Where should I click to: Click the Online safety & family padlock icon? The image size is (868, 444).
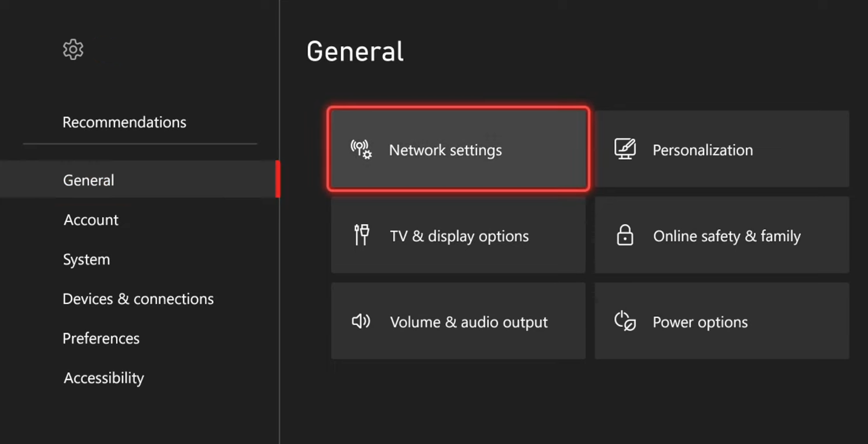click(625, 235)
